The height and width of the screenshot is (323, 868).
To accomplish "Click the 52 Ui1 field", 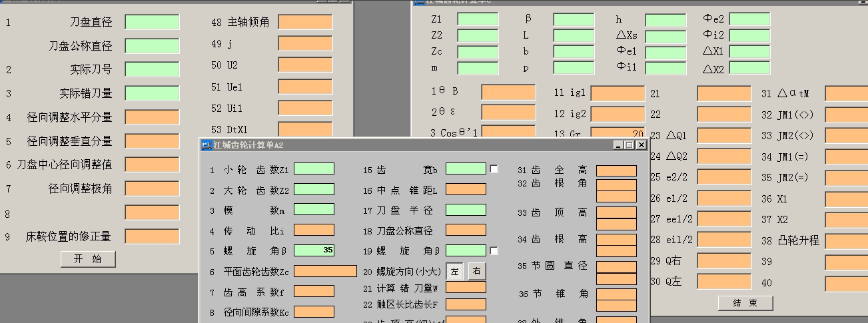I will pyautogui.click(x=305, y=108).
